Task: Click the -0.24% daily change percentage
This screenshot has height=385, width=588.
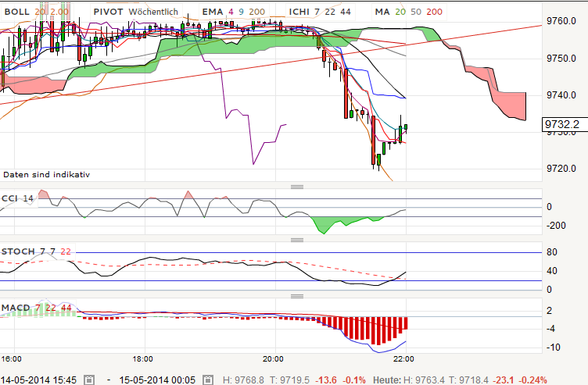Action: pyautogui.click(x=532, y=380)
